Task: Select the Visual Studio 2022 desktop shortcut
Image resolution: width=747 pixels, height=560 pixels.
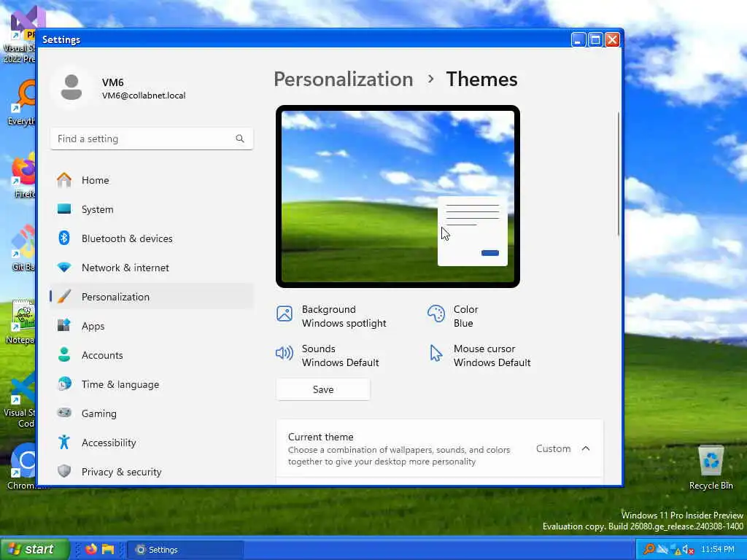Action: [x=19, y=35]
